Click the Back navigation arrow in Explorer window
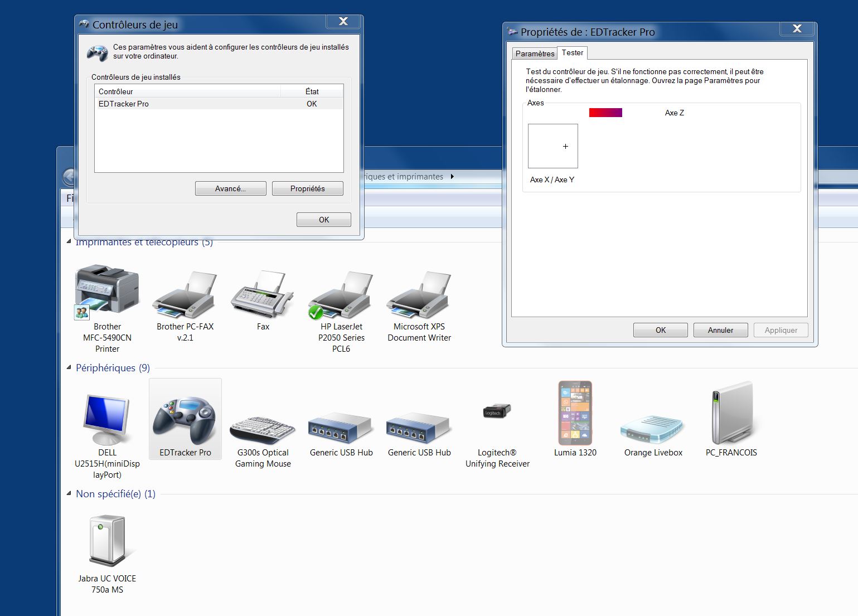Viewport: 858px width, 616px height. [69, 177]
